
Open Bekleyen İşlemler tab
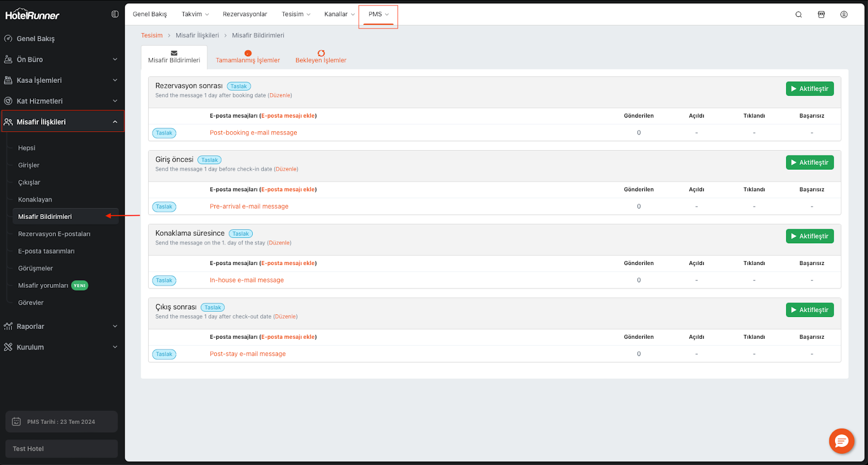coord(321,57)
